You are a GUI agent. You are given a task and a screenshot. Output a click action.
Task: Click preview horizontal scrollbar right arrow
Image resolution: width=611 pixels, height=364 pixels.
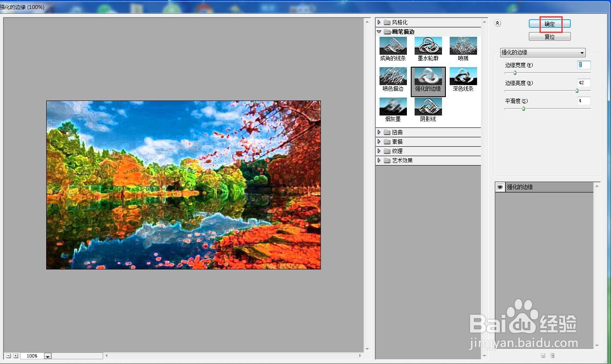[x=360, y=355]
